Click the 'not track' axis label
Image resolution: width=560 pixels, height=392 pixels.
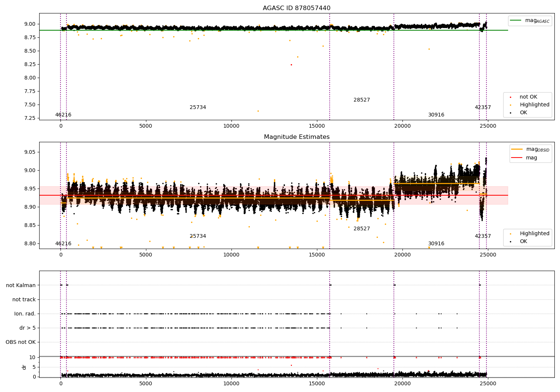point(24,300)
